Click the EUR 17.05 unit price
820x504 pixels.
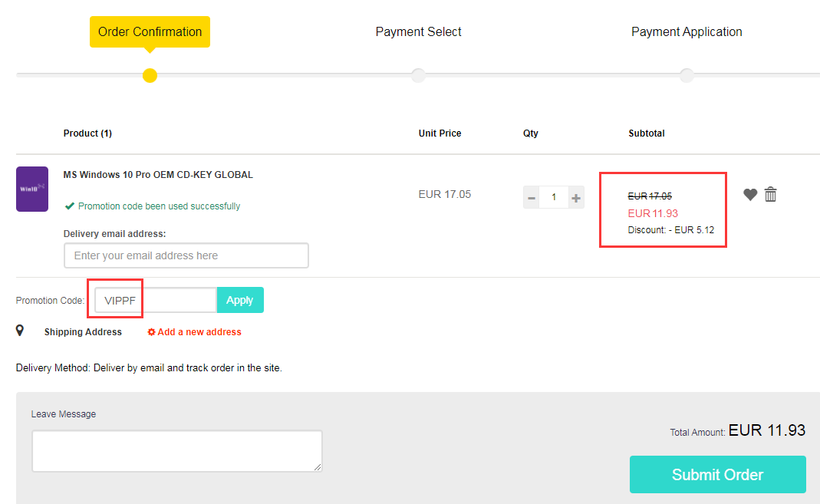444,195
